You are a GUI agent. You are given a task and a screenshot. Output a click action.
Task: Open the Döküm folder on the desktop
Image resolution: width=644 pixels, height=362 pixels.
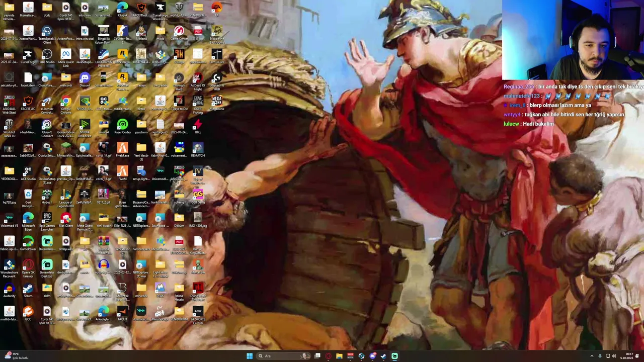coord(179,220)
